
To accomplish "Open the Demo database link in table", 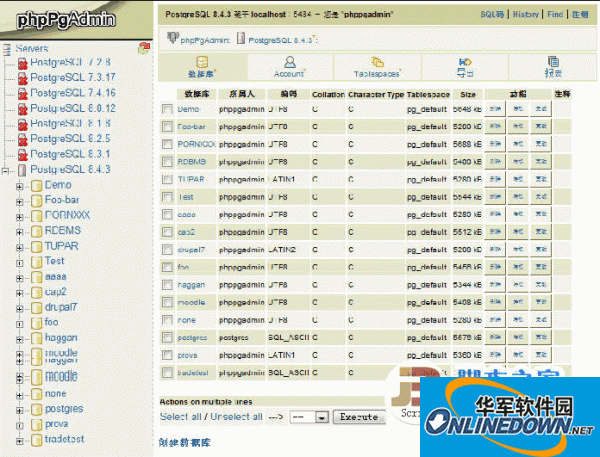I will [188, 109].
